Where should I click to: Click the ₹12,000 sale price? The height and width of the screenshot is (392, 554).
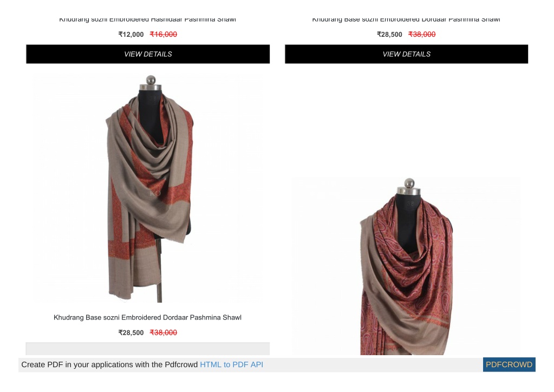(131, 34)
